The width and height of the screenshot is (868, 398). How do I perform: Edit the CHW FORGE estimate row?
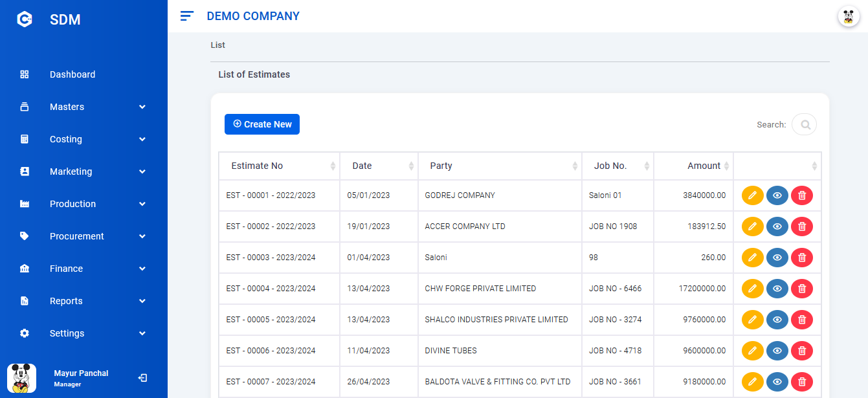click(x=752, y=289)
